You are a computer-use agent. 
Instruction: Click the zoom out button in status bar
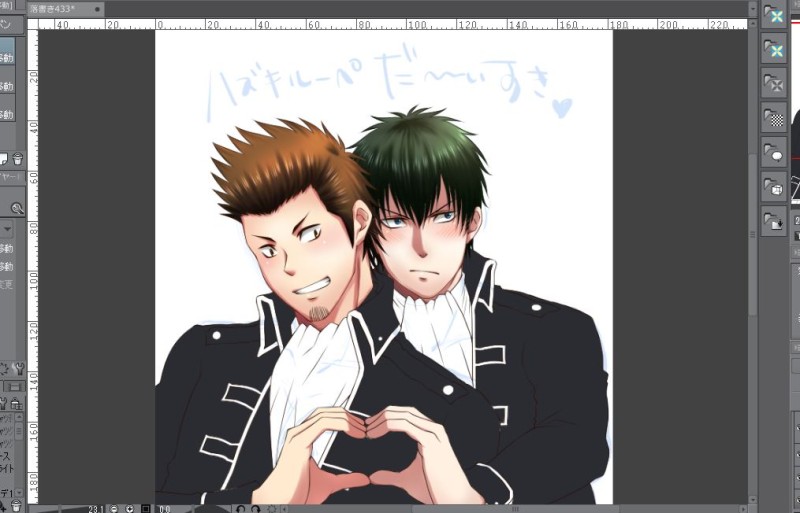click(x=114, y=509)
